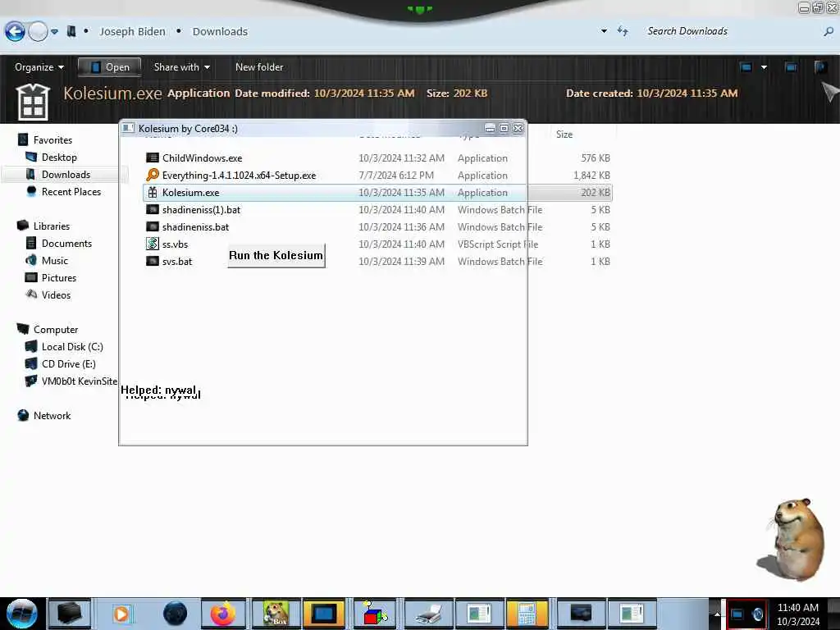Click the Open toolbar button

109,67
